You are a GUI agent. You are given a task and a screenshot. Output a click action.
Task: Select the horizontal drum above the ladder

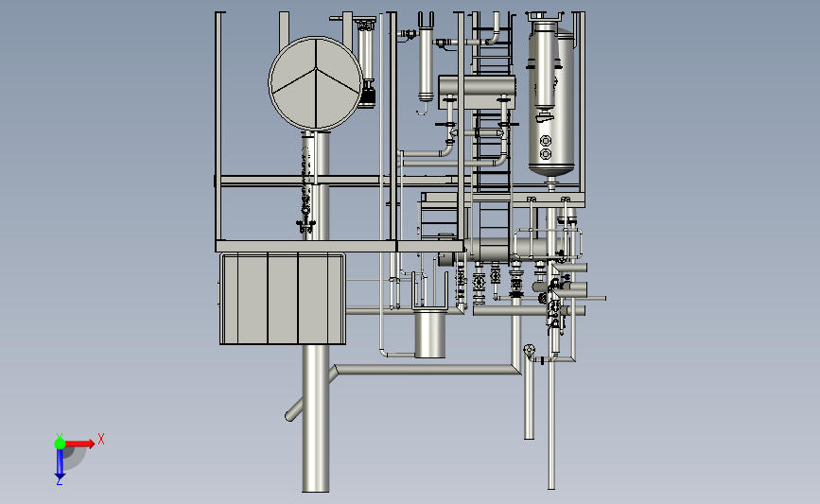(477, 92)
